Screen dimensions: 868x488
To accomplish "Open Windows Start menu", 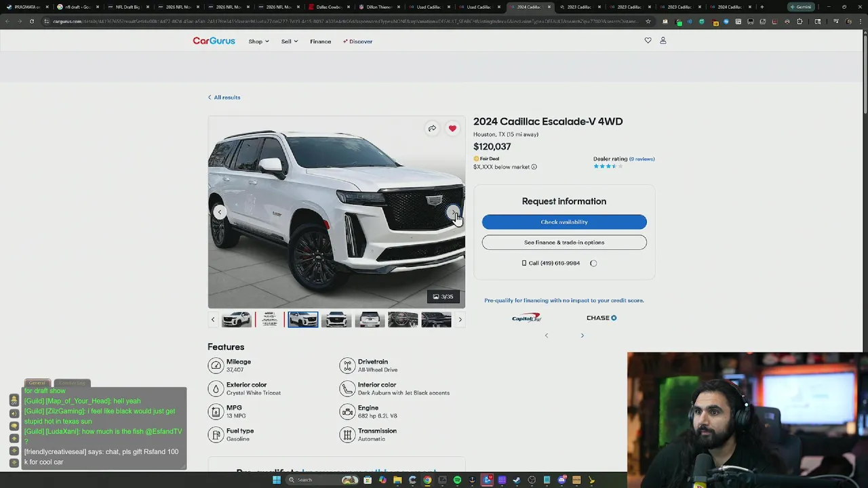I will point(276,480).
